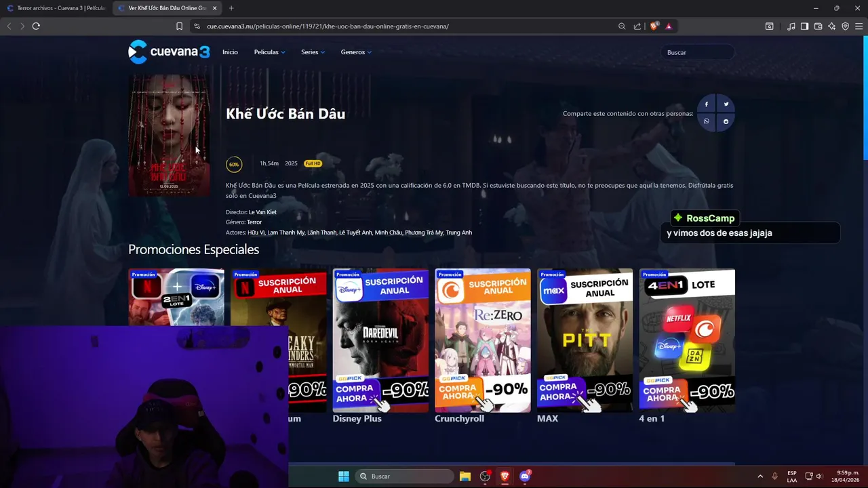Image resolution: width=868 pixels, height=488 pixels.
Task: Open the 2EN1 Netflix Disney promotion
Action: (176, 297)
